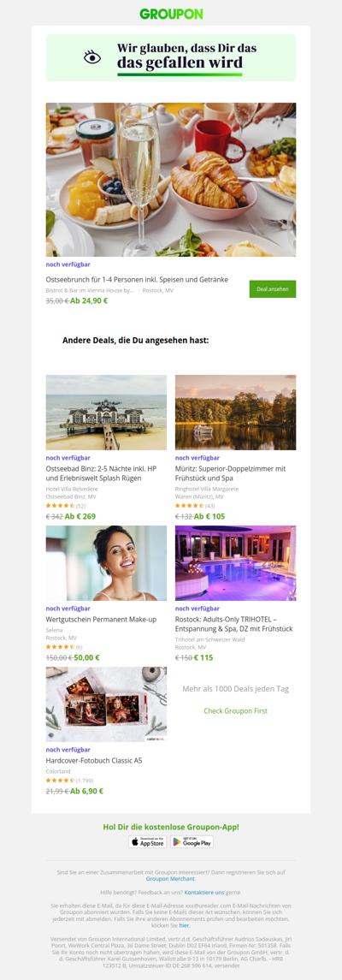The height and width of the screenshot is (980, 342).
Task: Open Ostseebrunch für 1-4 Personen title
Action: (137, 279)
